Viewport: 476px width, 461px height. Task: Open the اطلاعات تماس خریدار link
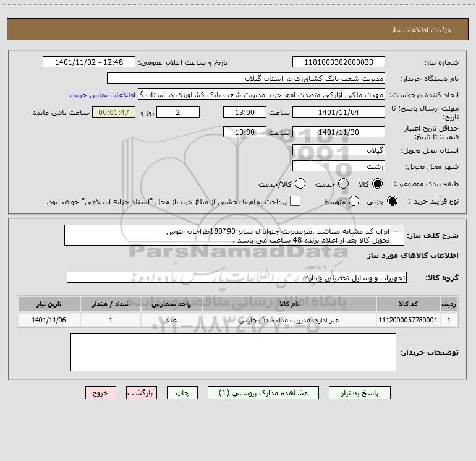click(102, 95)
